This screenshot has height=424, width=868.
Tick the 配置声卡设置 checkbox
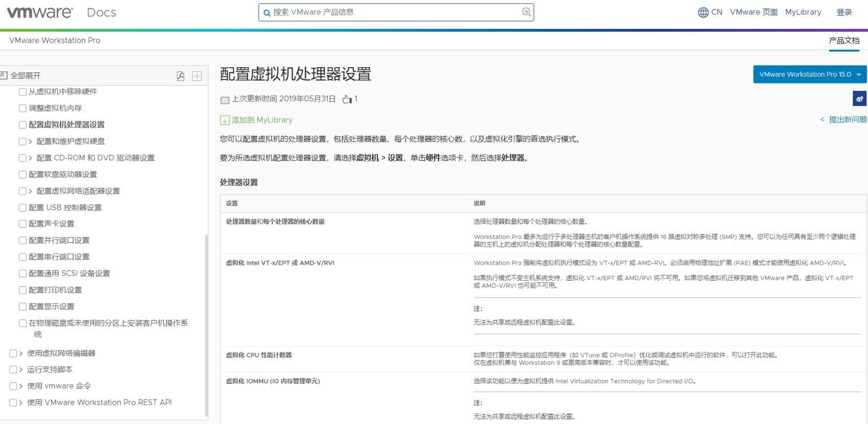coord(23,224)
